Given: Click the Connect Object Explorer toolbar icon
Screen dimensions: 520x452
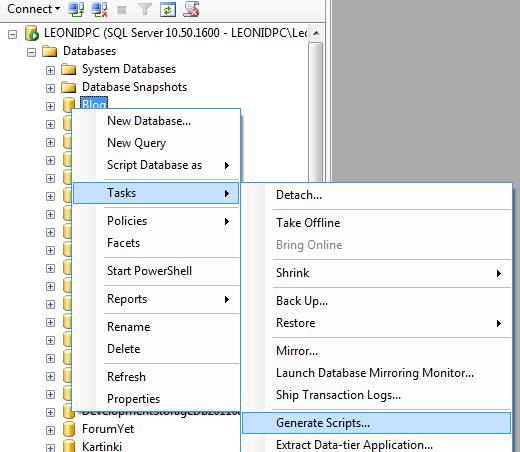Looking at the screenshot, I should coord(76,9).
